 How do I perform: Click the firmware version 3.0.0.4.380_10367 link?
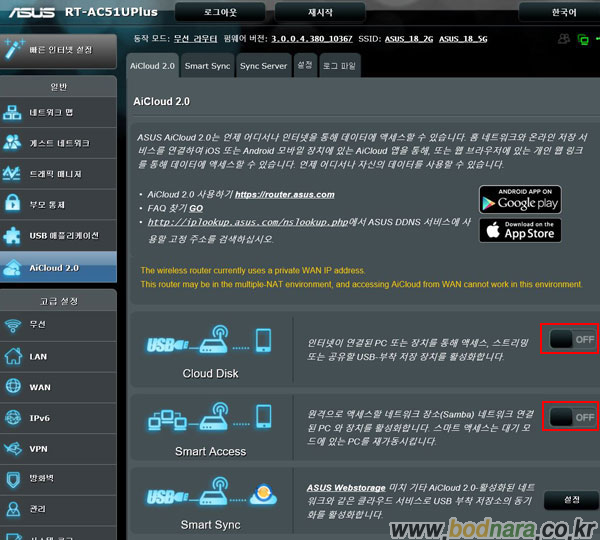[x=312, y=39]
